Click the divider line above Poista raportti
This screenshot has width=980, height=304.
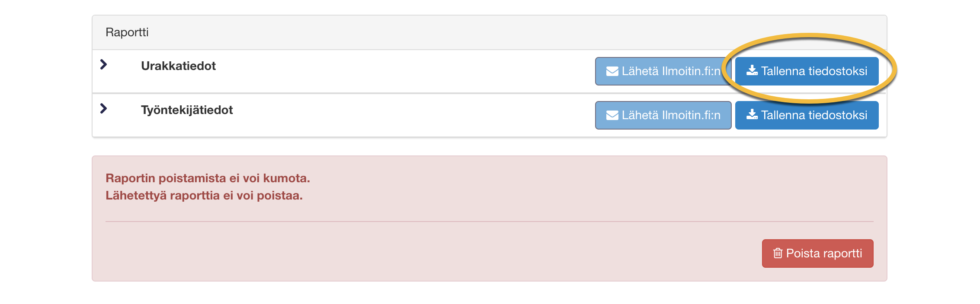click(489, 222)
